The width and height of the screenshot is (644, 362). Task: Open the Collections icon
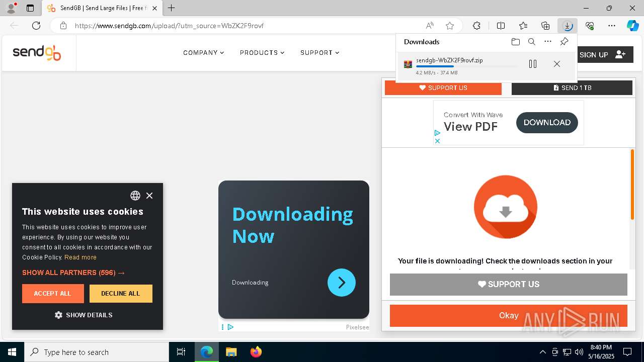click(545, 26)
